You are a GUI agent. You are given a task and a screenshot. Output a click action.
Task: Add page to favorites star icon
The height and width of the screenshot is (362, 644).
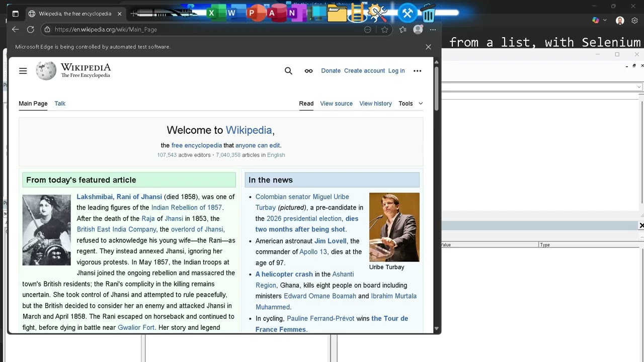[x=385, y=30]
